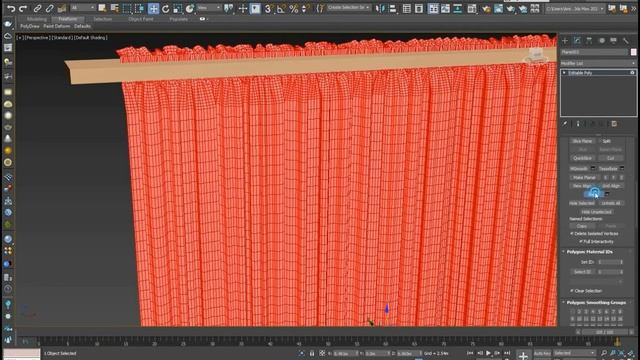This screenshot has height=360, width=640.
Task: Click the object color swatch beside the name
Action: (633, 52)
